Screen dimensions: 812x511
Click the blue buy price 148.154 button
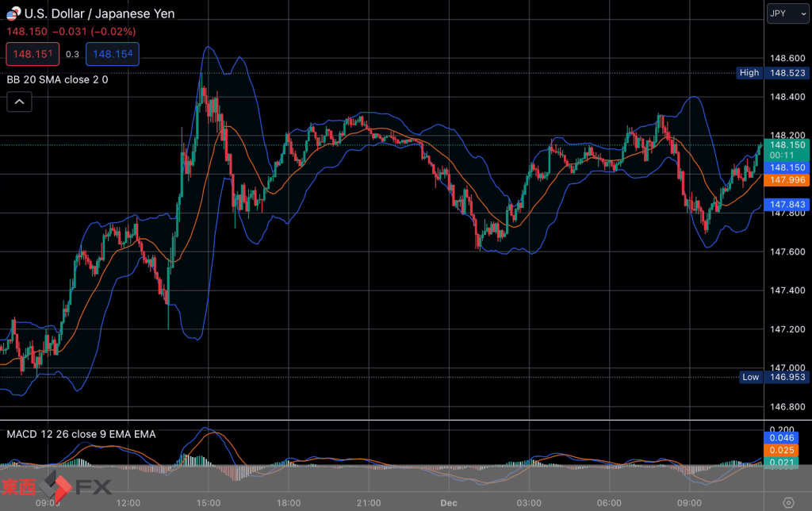pyautogui.click(x=112, y=54)
